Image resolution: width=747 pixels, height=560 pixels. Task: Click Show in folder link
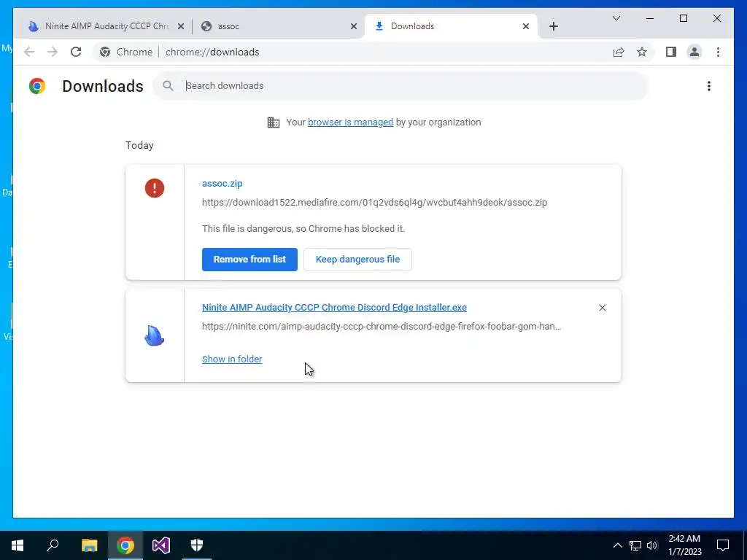(x=232, y=359)
